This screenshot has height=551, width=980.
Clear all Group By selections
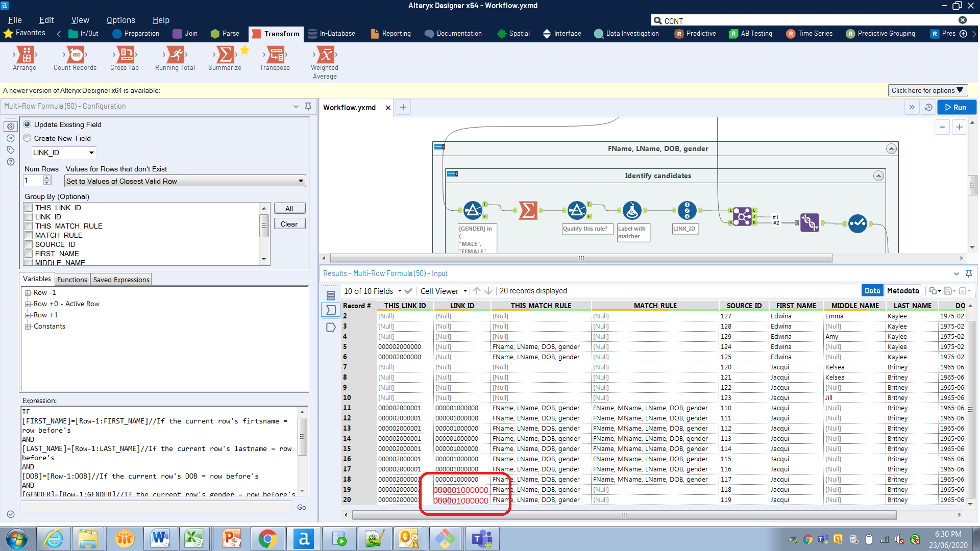[x=289, y=223]
